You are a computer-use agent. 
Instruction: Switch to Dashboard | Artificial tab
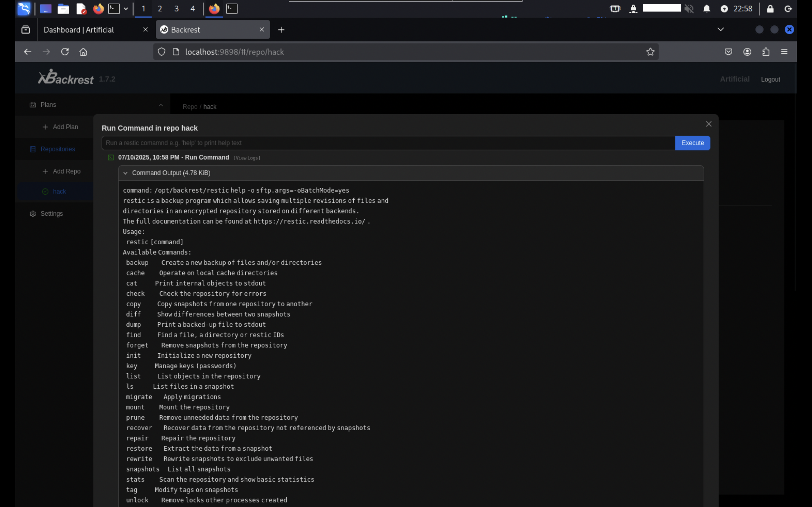pos(79,30)
